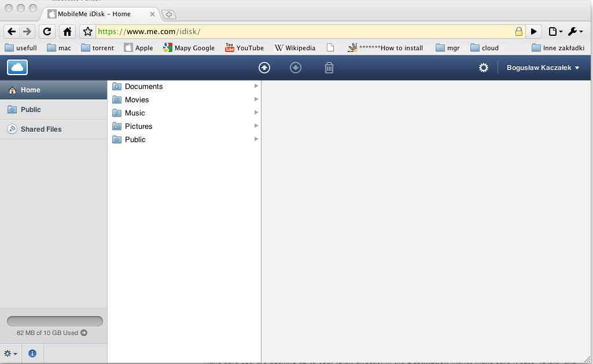
Task: Open the usefull bookmarks folder
Action: [x=21, y=48]
